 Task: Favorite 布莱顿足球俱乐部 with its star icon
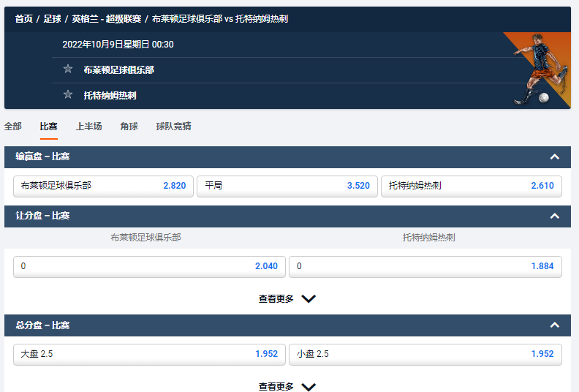pos(68,69)
